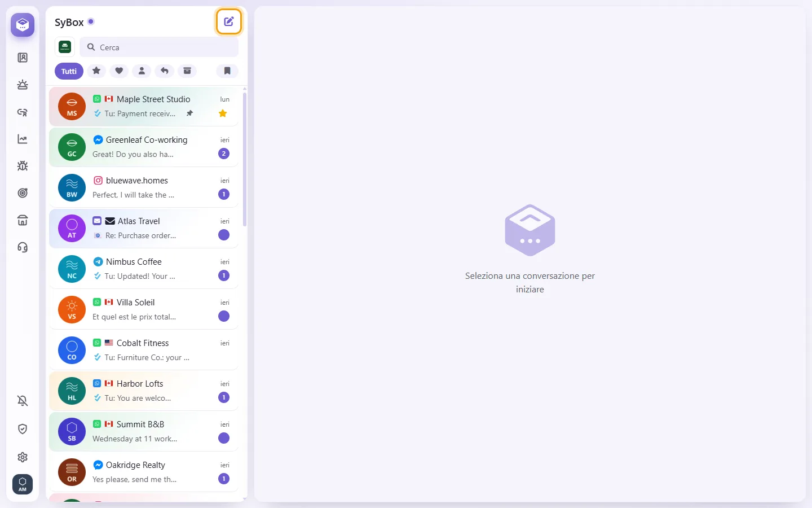Open the AM profile avatar
The image size is (812, 508).
(23, 484)
